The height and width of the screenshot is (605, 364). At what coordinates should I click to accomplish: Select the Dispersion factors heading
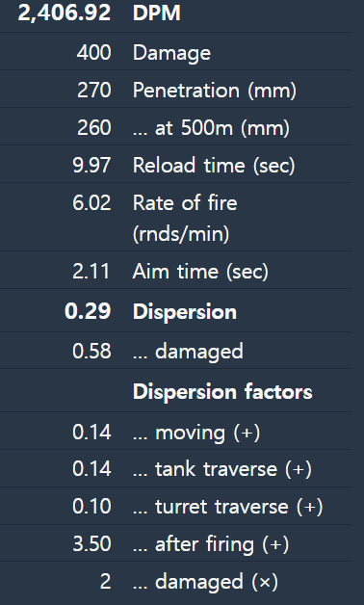coord(222,392)
